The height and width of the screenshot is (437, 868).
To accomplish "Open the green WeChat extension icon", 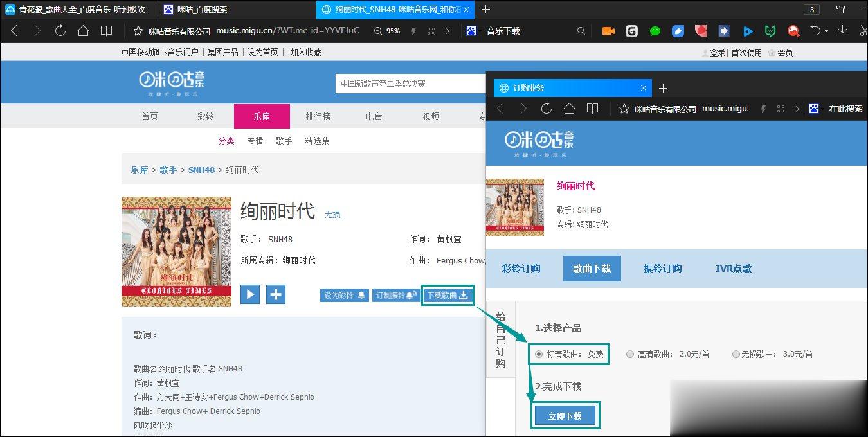I will tap(655, 31).
